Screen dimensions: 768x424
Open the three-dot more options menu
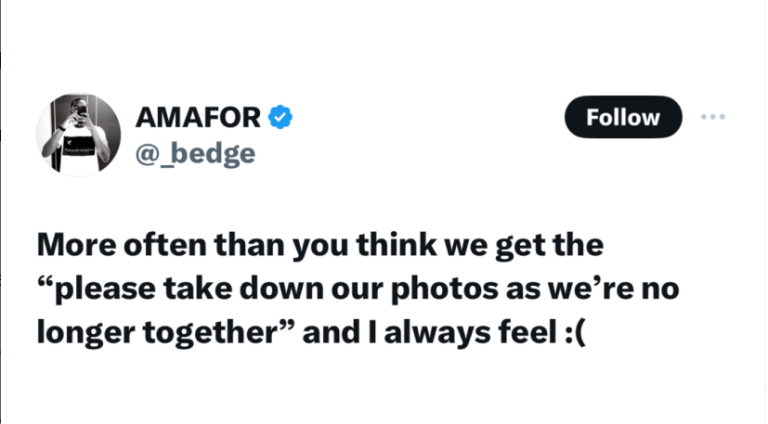(x=713, y=117)
